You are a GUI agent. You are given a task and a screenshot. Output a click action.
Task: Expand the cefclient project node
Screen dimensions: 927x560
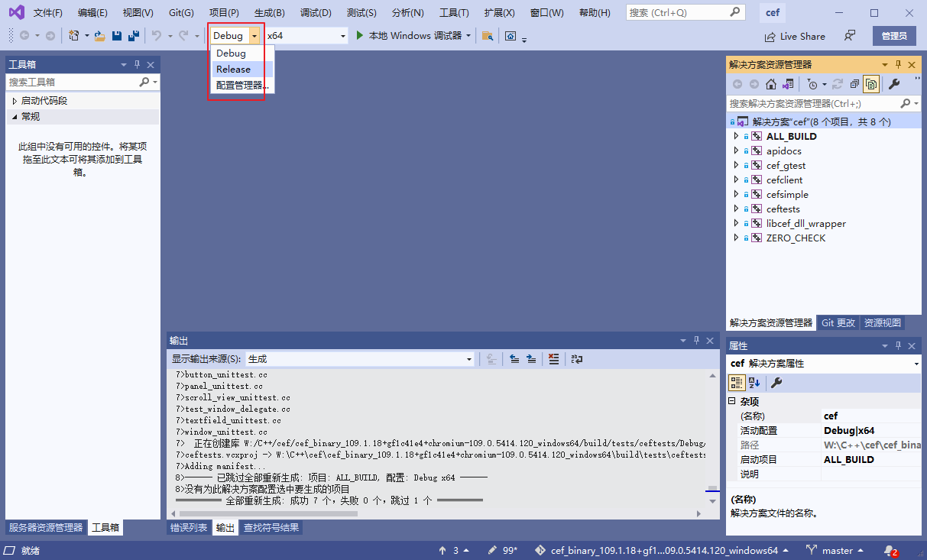tap(735, 180)
